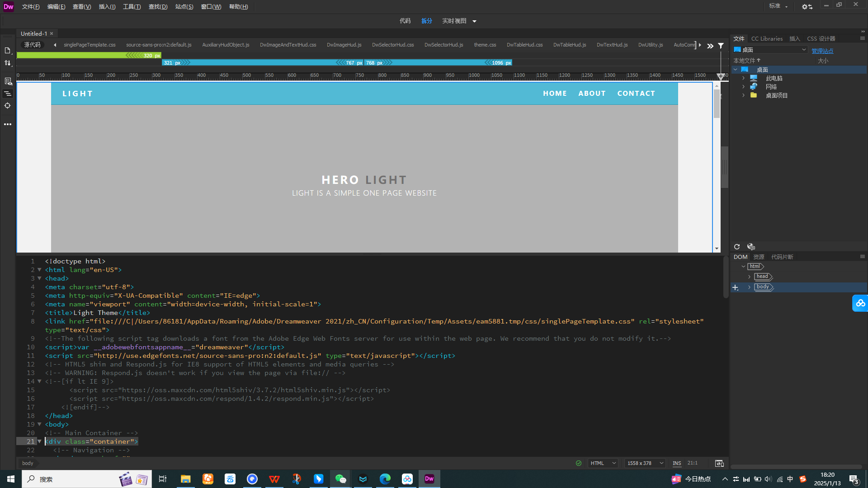Switch to the 代码片断 tab
The height and width of the screenshot is (488, 868).
782,257
